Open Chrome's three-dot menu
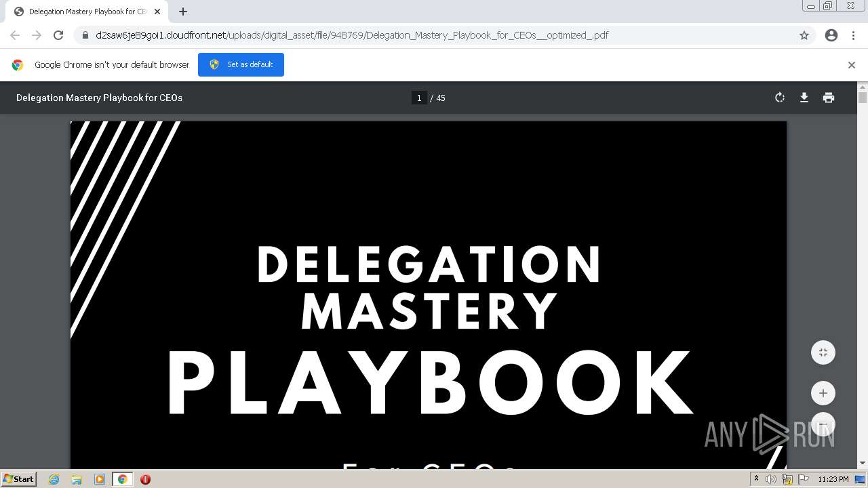 tap(853, 35)
